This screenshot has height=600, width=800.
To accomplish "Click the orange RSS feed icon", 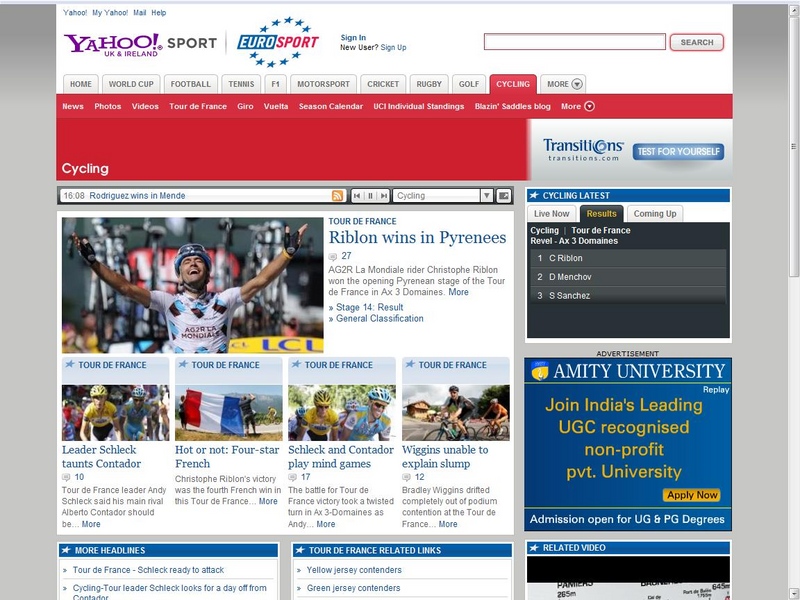I will click(x=338, y=196).
